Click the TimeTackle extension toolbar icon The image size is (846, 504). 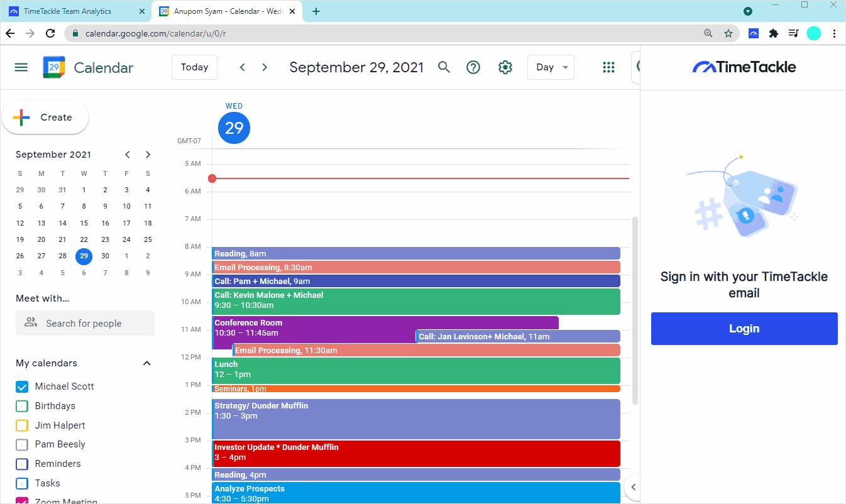[x=754, y=33]
